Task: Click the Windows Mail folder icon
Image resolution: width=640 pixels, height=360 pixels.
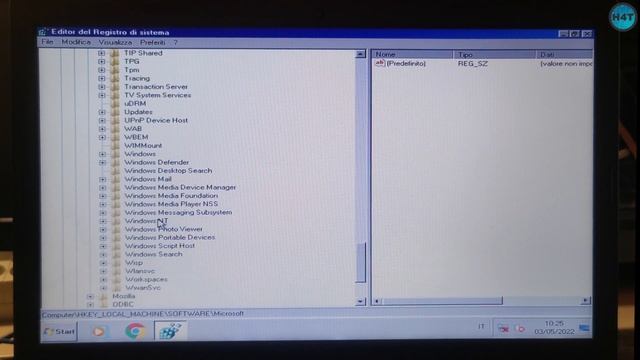Action: coord(116,179)
